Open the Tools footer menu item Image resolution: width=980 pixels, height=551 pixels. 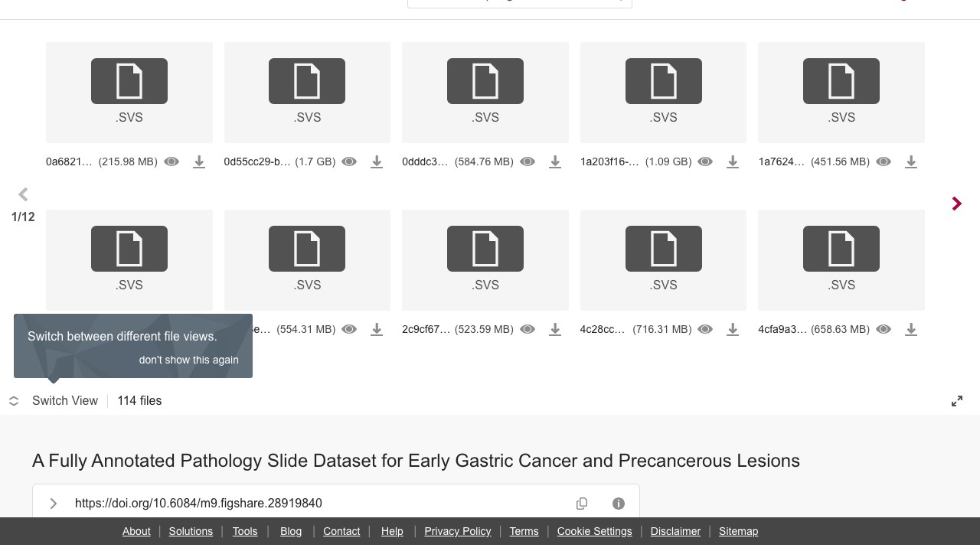coord(245,531)
